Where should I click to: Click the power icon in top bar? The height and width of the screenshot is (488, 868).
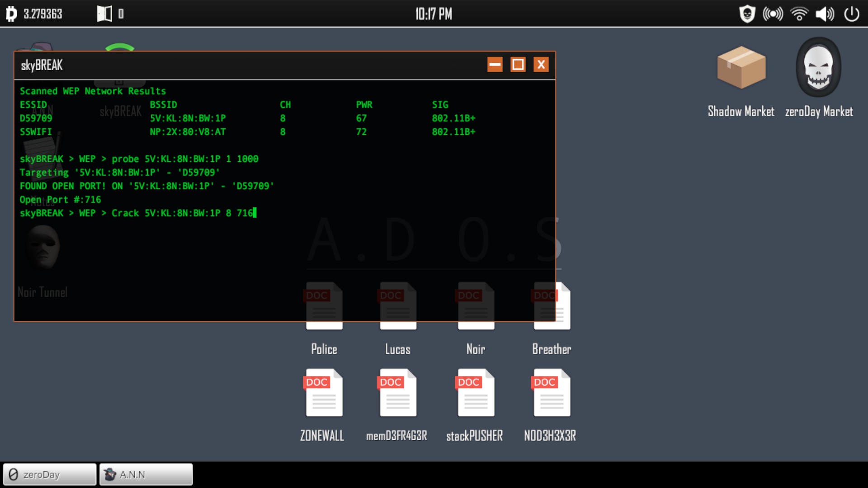point(852,14)
